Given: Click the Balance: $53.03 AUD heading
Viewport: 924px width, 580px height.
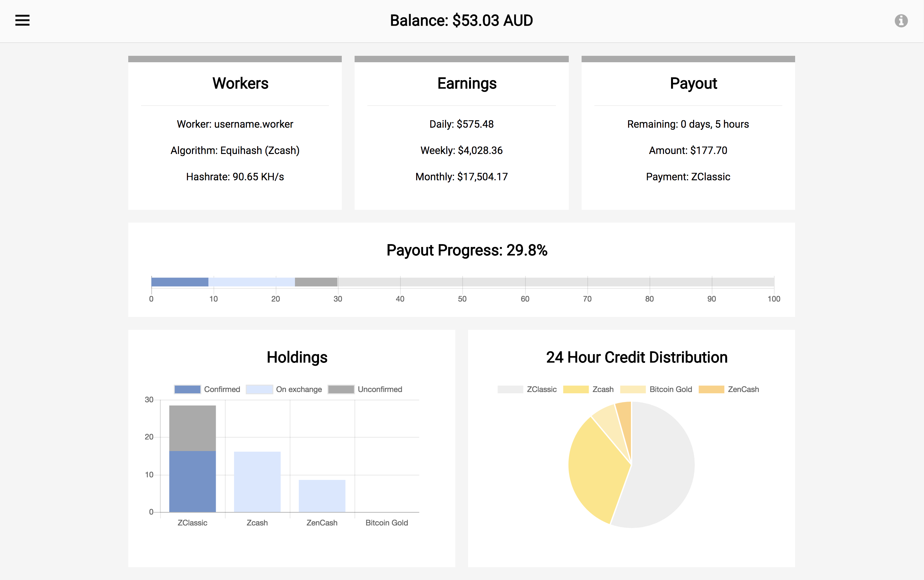Looking at the screenshot, I should coord(462,21).
